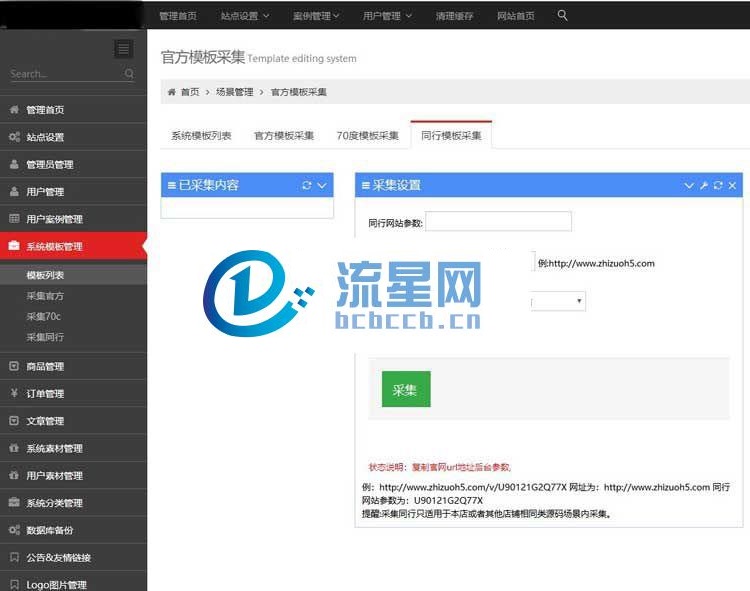750x591 pixels.
Task: Click the home icon in breadcrumb
Action: [171, 92]
